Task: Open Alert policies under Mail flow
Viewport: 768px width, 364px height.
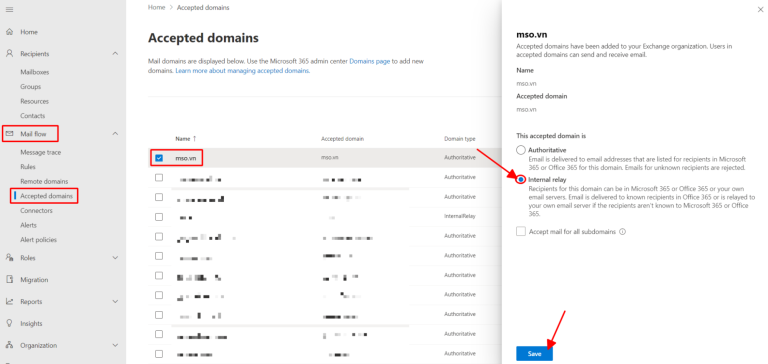Action: coord(38,240)
